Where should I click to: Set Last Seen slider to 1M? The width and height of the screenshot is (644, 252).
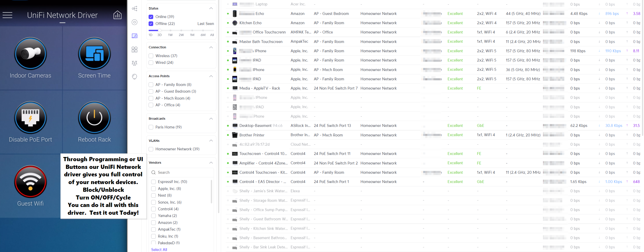pos(192,31)
